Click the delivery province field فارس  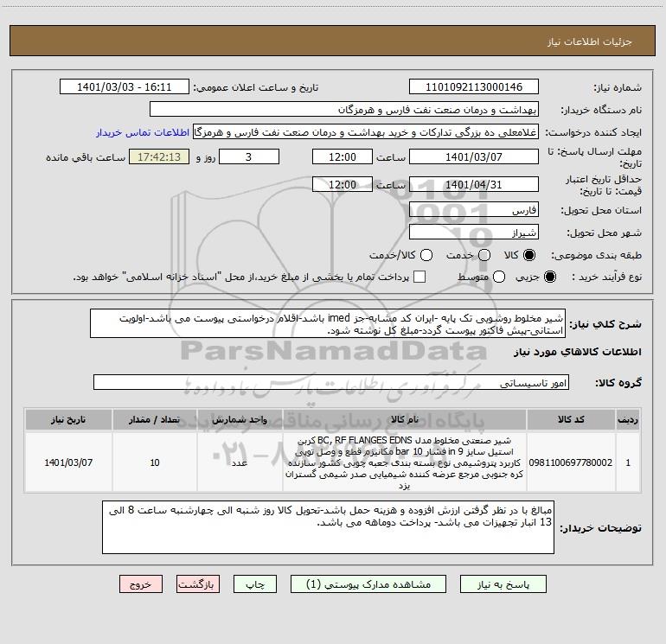pos(474,210)
